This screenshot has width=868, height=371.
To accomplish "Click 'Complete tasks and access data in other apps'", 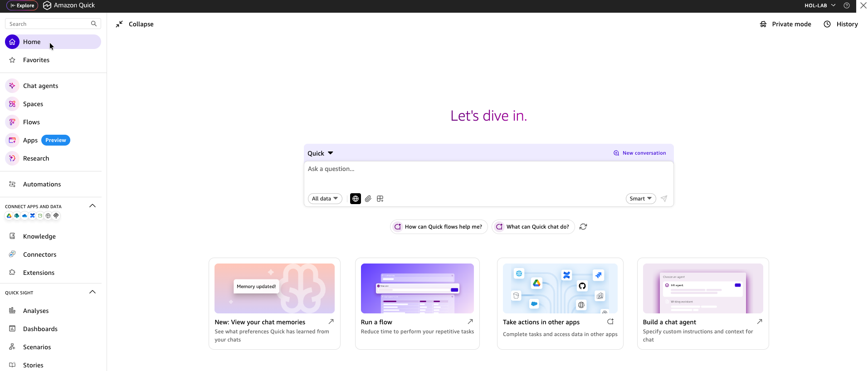I will pos(560,334).
